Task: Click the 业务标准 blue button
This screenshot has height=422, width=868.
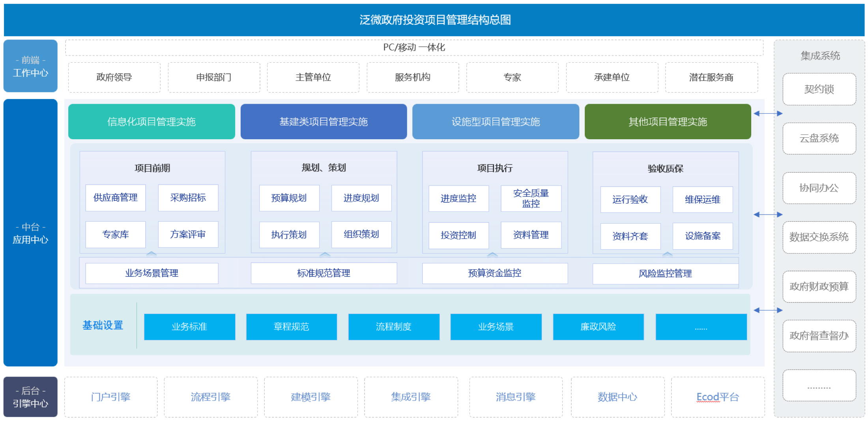Action: pos(189,327)
